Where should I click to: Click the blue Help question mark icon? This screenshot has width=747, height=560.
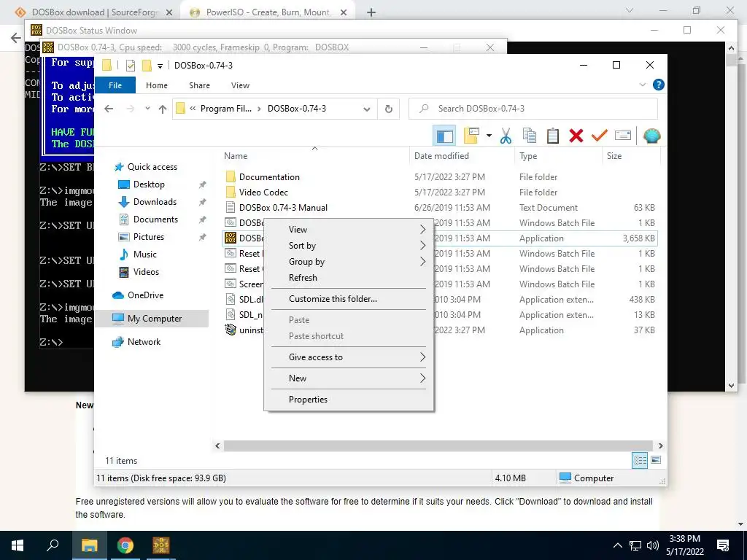[x=659, y=85]
